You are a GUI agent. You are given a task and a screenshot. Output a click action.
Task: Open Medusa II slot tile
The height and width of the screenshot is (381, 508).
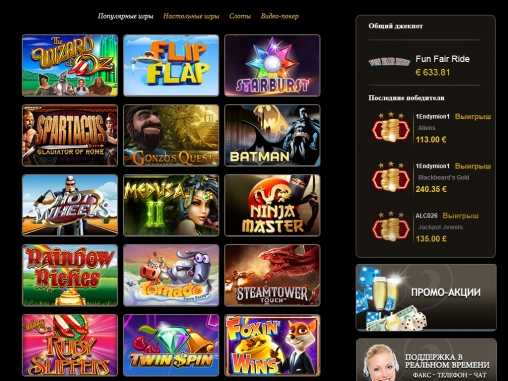click(x=171, y=205)
